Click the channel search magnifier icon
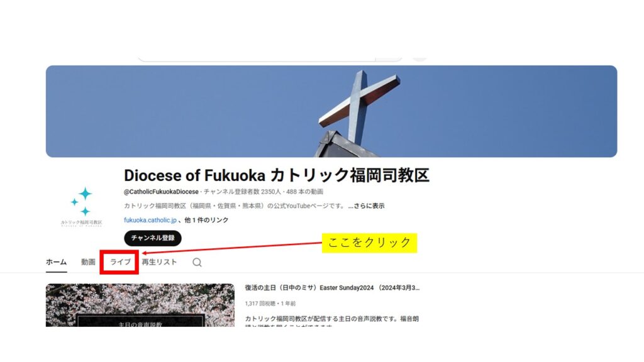The width and height of the screenshot is (644, 362). [197, 262]
